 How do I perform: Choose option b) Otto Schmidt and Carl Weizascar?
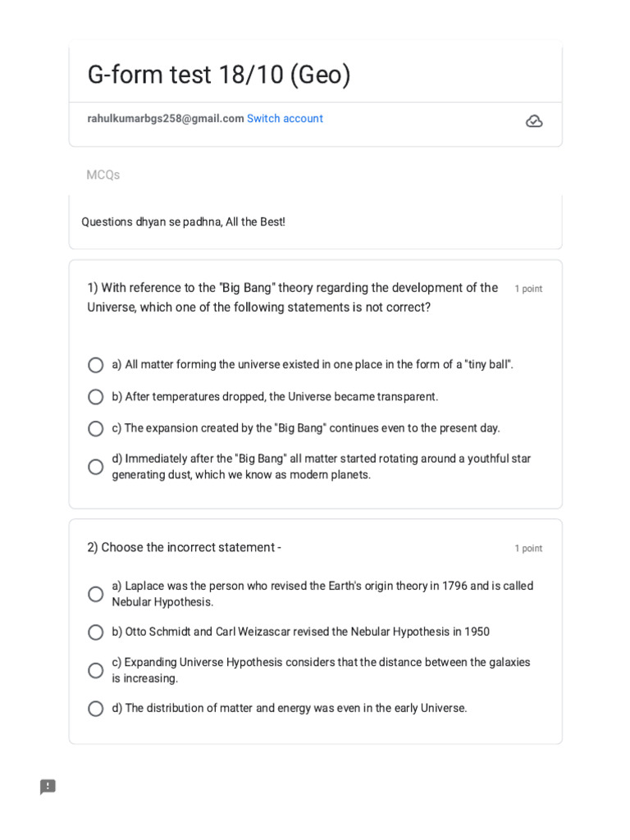point(96,632)
